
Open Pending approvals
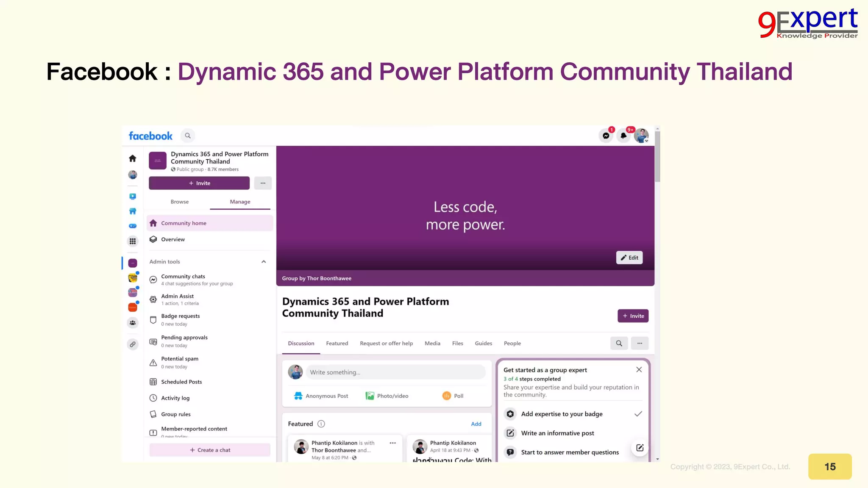(x=210, y=341)
